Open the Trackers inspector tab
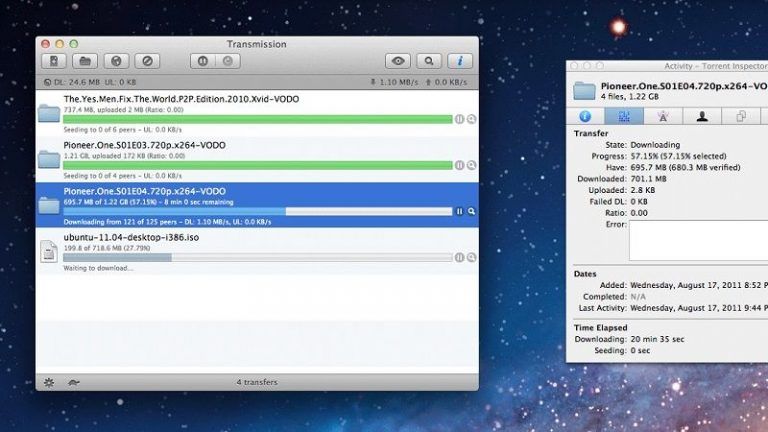768x432 pixels. coord(663,117)
